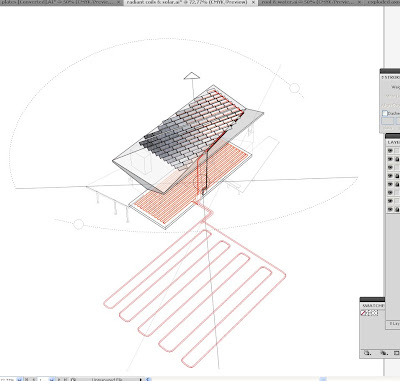Hide the fourth layer in Layers panel
Image resolution: width=400 pixels, height=381 pixels.
point(390,176)
